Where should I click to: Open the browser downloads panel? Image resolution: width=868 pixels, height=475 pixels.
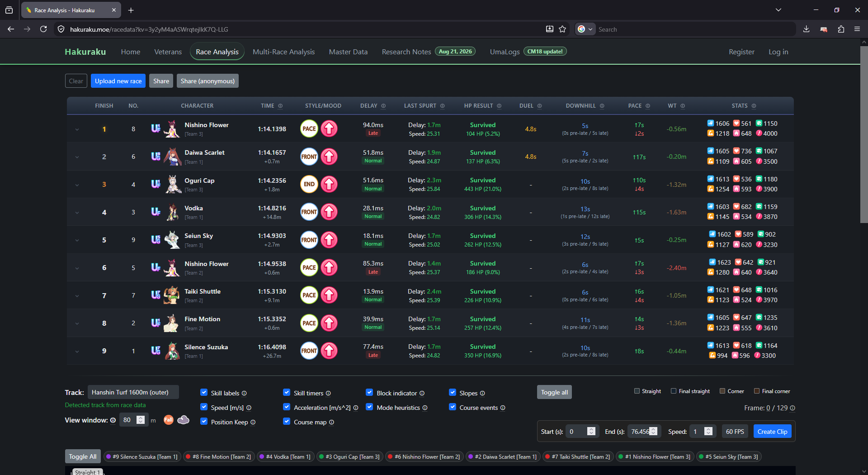point(806,29)
